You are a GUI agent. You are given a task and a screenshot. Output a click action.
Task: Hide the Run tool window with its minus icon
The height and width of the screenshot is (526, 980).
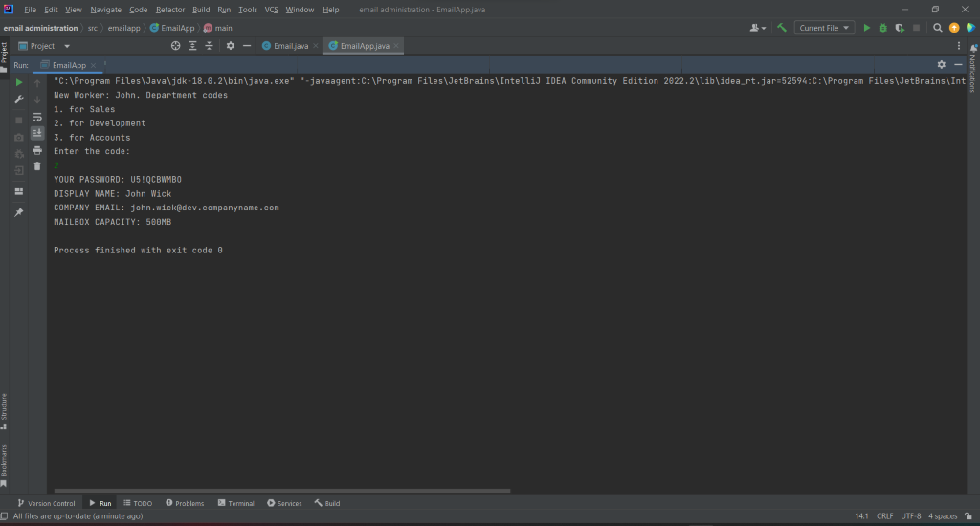pos(958,64)
